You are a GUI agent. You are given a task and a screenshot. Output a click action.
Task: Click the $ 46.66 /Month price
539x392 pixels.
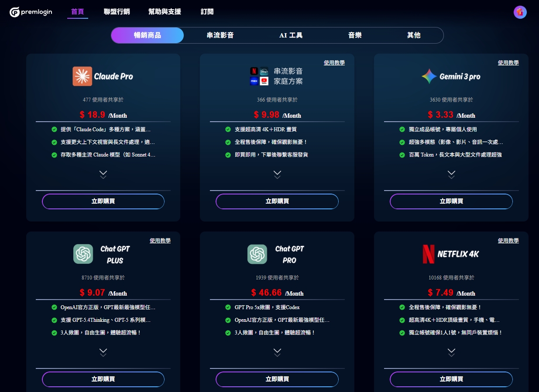point(277,293)
